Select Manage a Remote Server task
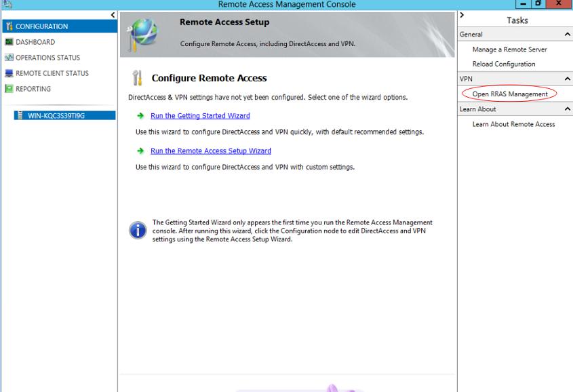 (509, 50)
